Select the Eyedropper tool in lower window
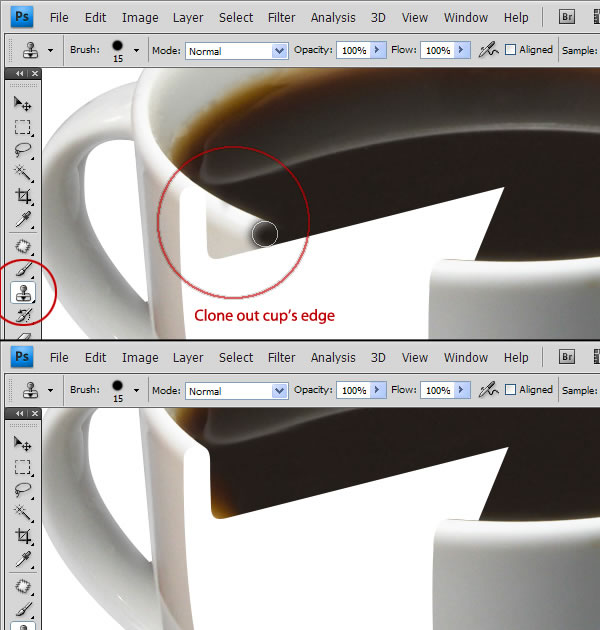 coord(23,559)
